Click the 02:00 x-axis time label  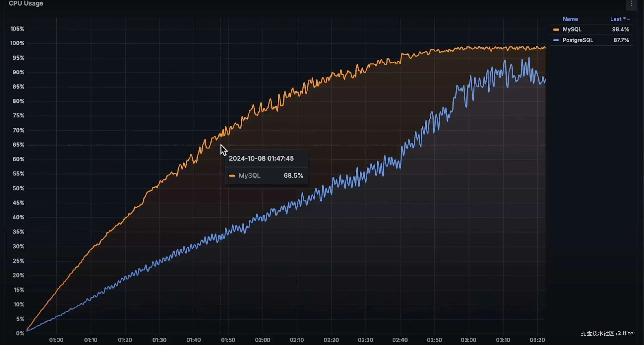pyautogui.click(x=262, y=340)
